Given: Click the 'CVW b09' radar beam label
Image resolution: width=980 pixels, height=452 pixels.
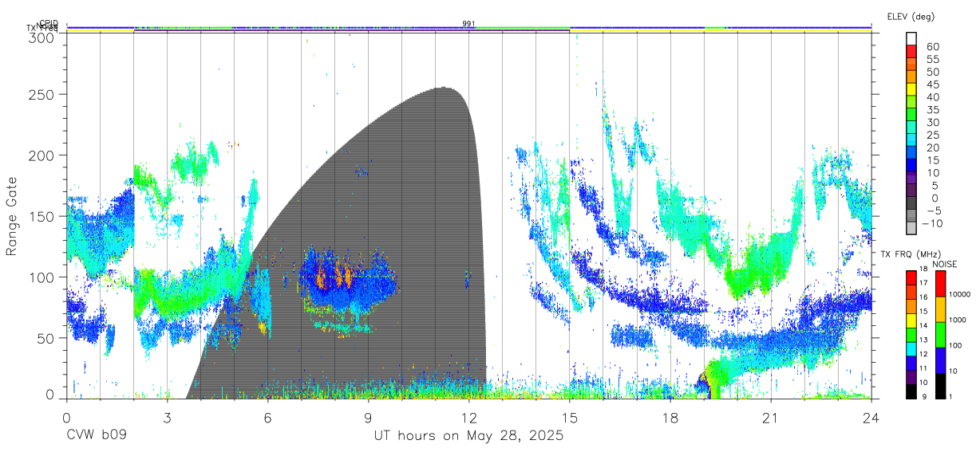Looking at the screenshot, I should [x=97, y=437].
